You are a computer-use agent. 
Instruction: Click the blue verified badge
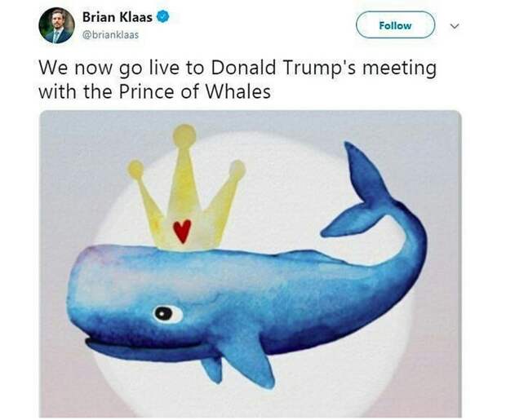click(163, 17)
